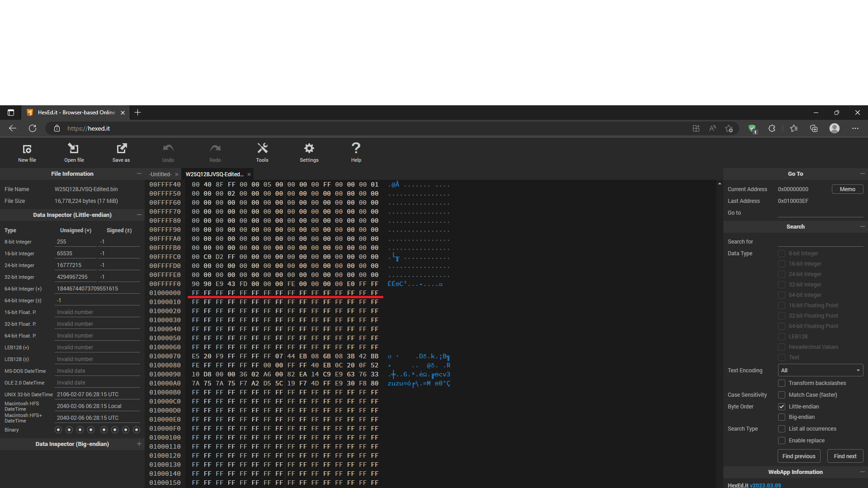Open the browser extensions puzzle icon
The image size is (868, 488).
[772, 128]
